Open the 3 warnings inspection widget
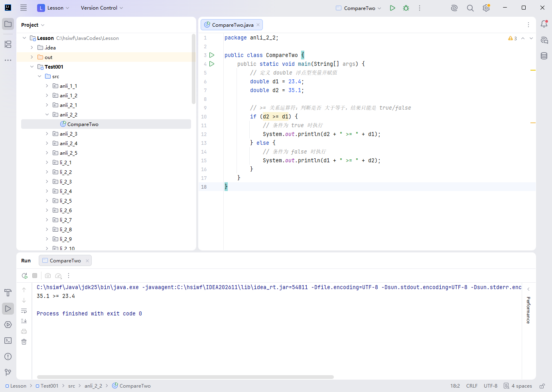This screenshot has width=552, height=392. [x=513, y=38]
